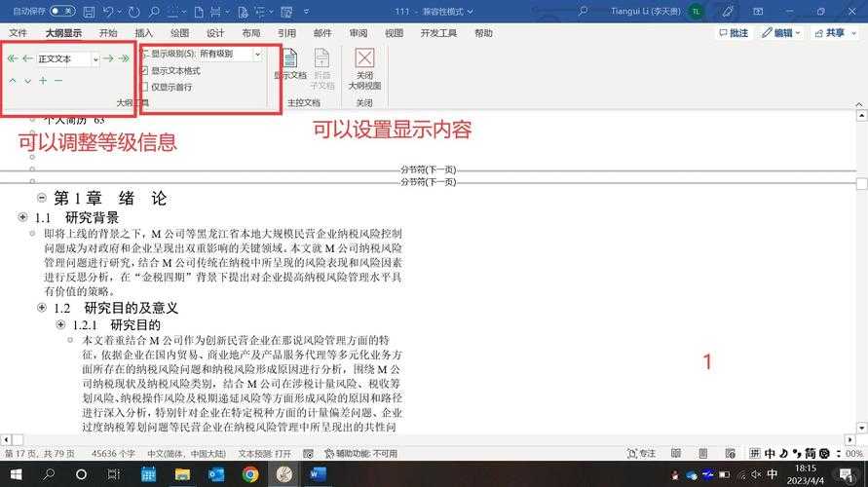Screen dimensions: 868x487
Task: Expand the 1.2.1 研究目的 heading marker
Action: [61, 324]
